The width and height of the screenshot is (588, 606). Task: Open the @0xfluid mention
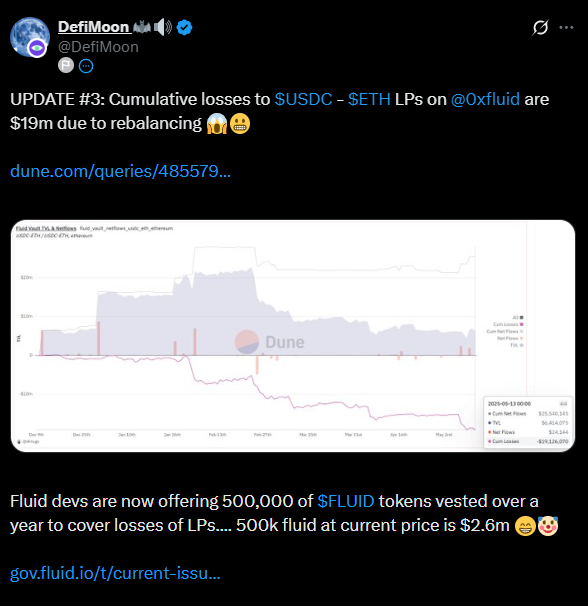click(485, 99)
